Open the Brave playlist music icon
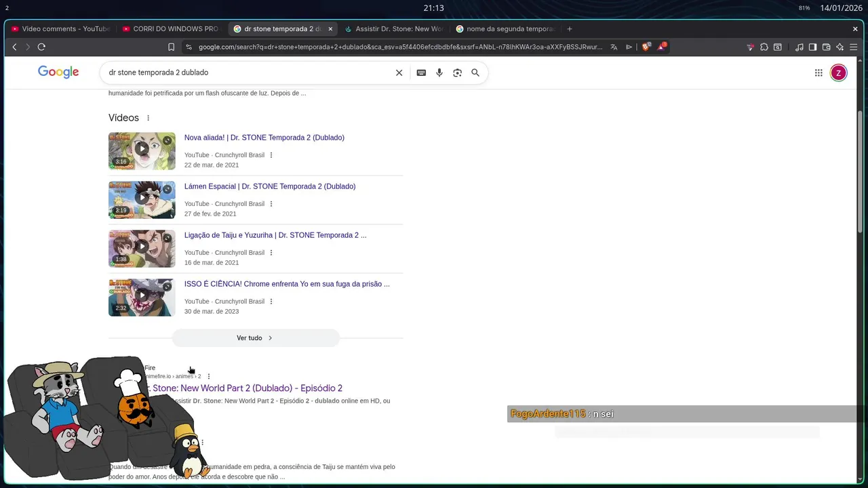868x488 pixels. 800,47
